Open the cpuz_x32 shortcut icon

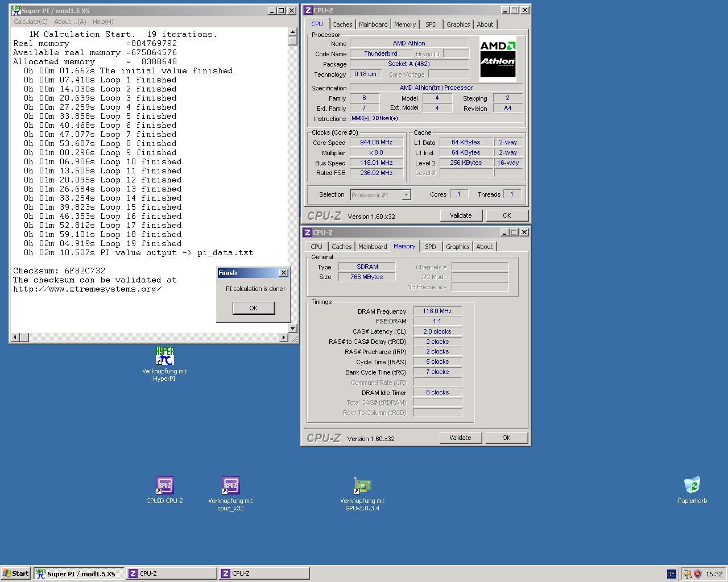[230, 486]
